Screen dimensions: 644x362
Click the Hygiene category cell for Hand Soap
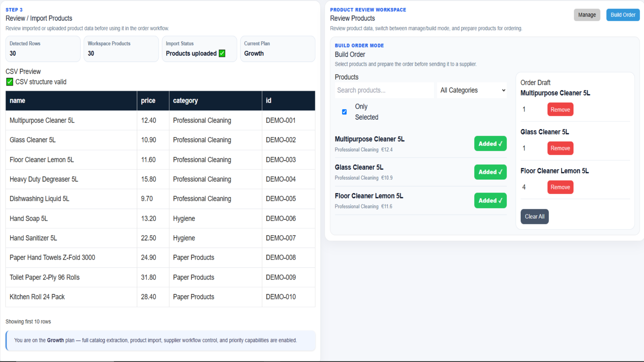tap(215, 218)
